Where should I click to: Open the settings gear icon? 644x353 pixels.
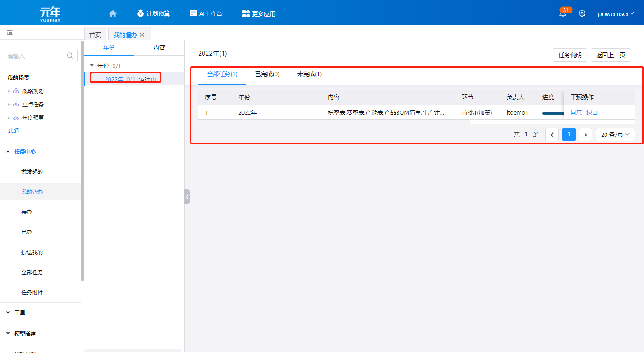[x=582, y=13]
